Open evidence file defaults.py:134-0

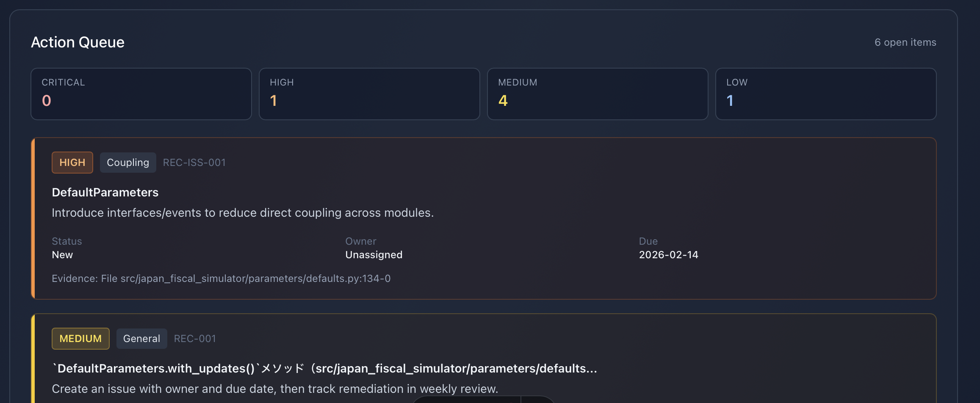click(x=221, y=278)
